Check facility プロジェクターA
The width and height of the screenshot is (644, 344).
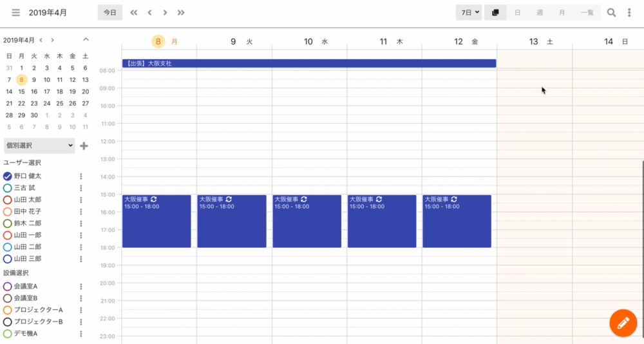click(7, 311)
